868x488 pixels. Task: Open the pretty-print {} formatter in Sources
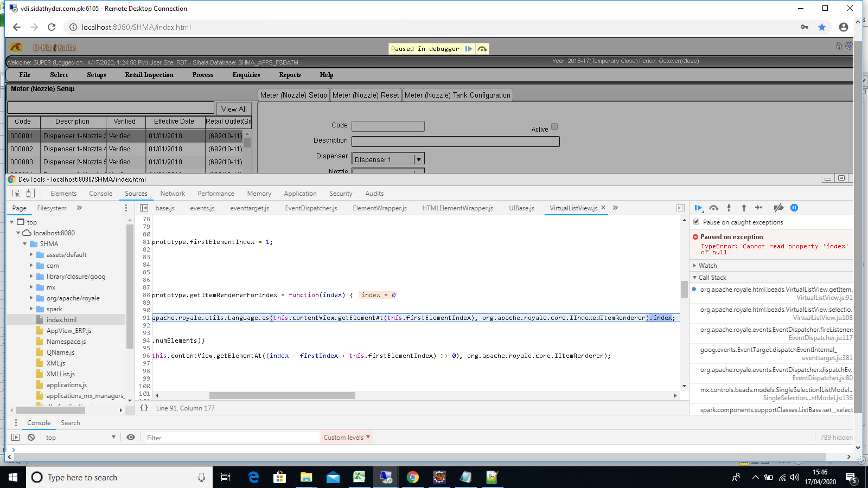[x=144, y=408]
